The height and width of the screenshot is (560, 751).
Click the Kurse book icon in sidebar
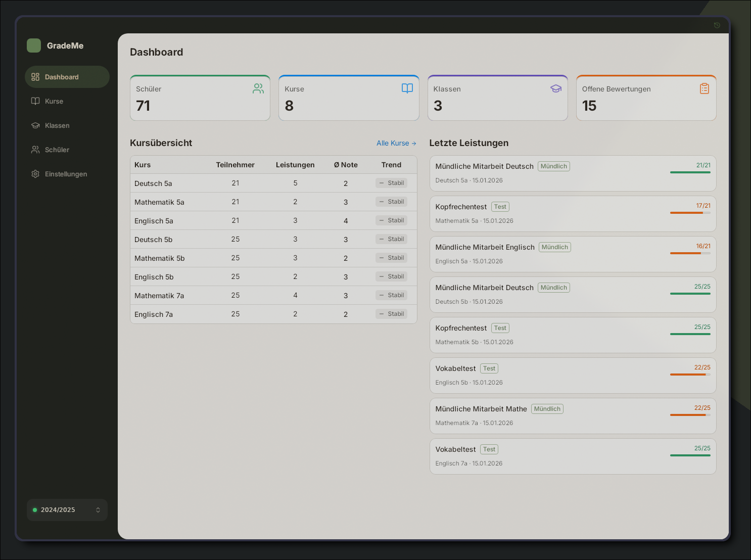tap(35, 101)
